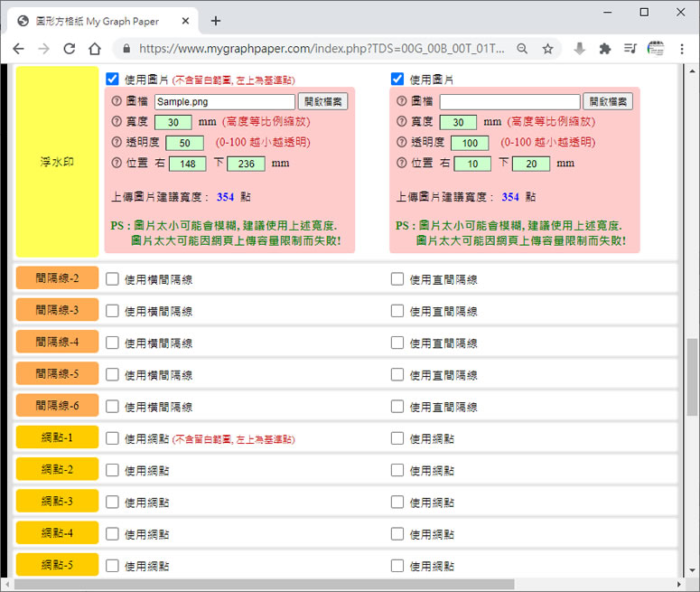Viewport: 700px width, 592px height.
Task: Click help icon next to left 寬度
Action: [x=117, y=121]
